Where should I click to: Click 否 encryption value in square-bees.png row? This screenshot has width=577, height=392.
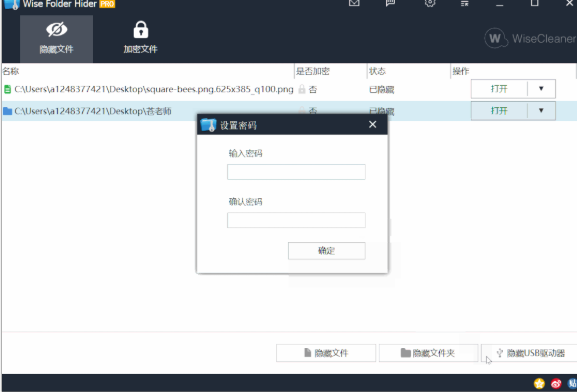click(313, 89)
